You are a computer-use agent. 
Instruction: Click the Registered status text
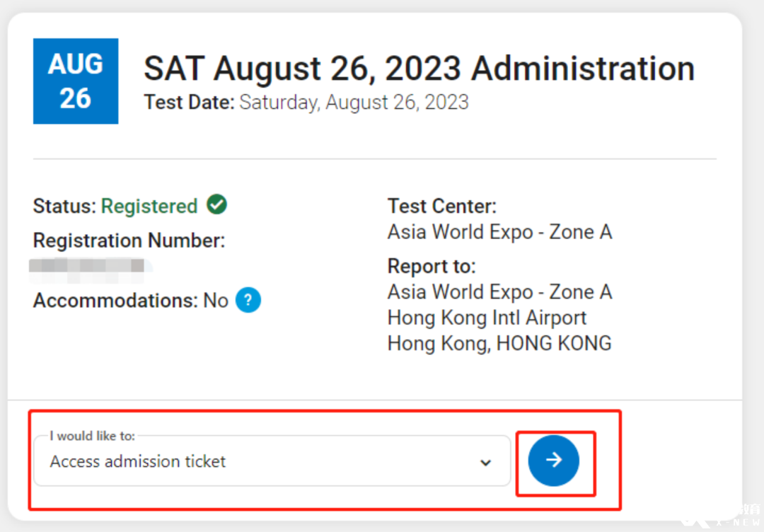pos(149,206)
